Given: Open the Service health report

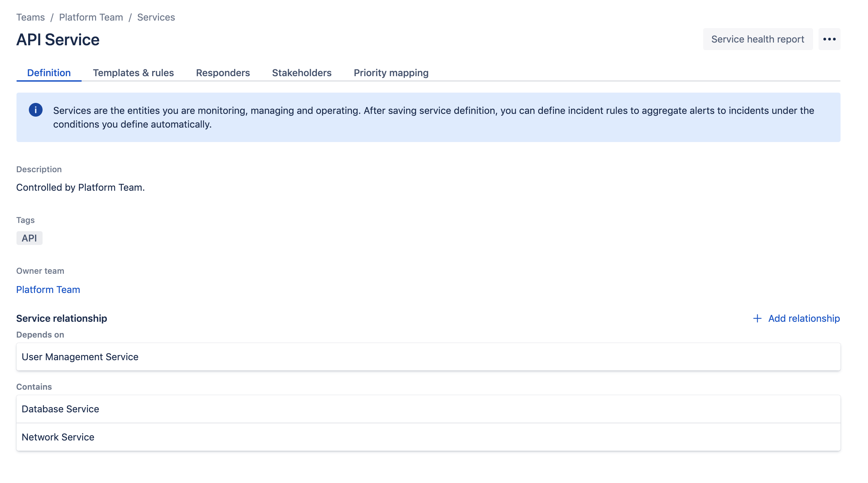Looking at the screenshot, I should pos(757,39).
